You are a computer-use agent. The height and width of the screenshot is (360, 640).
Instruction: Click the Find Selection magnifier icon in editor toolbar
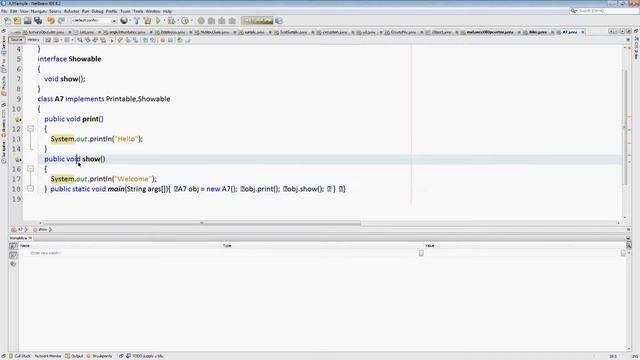(80, 40)
